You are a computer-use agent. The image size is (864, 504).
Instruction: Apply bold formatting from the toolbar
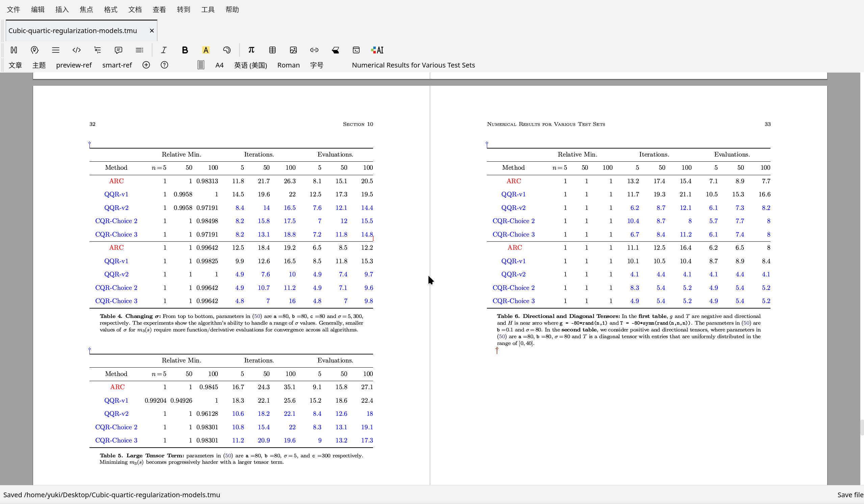click(185, 50)
